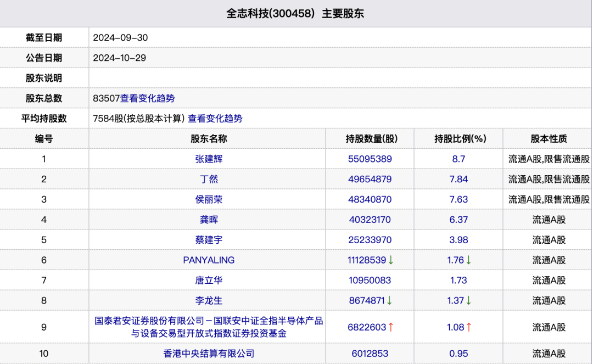Click red up arrow beside 1.08
This screenshot has height=364, width=593.
(469, 327)
